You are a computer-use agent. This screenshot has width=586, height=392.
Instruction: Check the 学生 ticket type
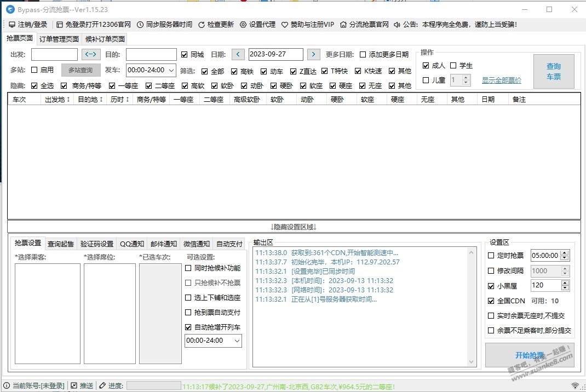point(453,66)
